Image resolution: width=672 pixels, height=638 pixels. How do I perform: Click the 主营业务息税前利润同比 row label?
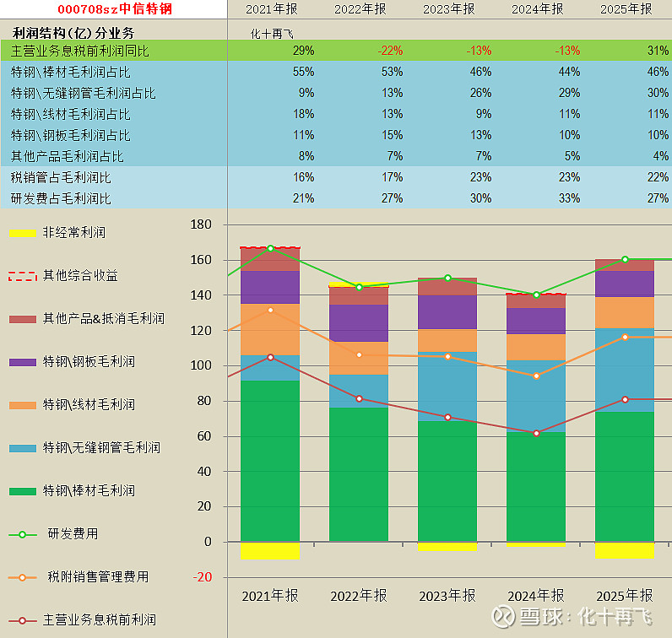pyautogui.click(x=79, y=51)
